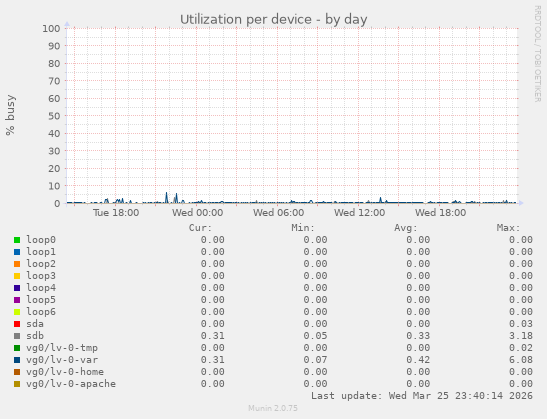Select the loop3 legend label
This screenshot has height=419, width=547.
(41, 276)
